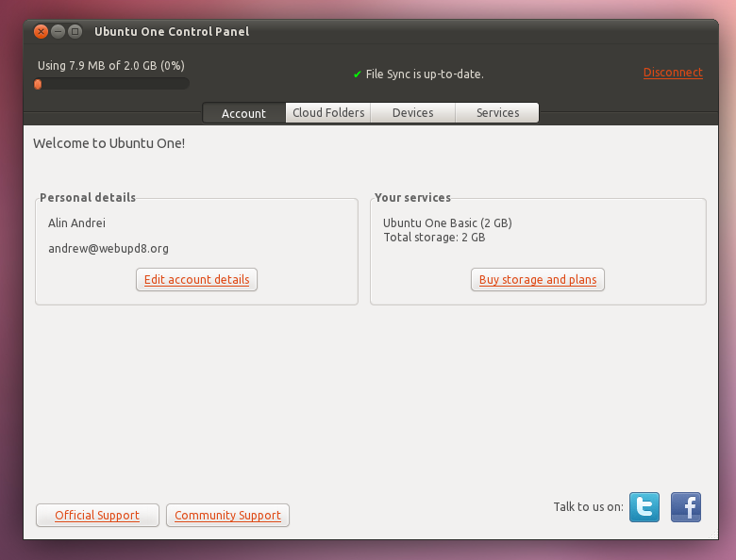Click 'Total storage: 2 GB' text
Screen dimensions: 736x560
pos(434,238)
